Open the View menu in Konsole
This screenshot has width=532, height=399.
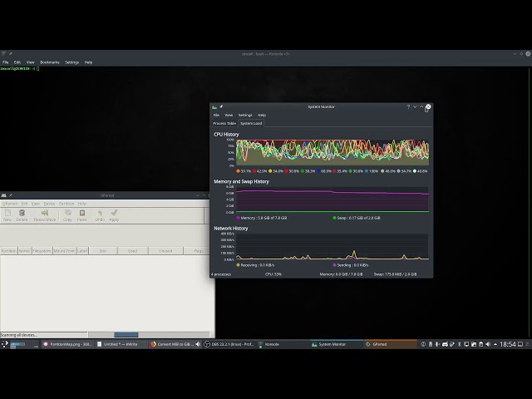pyautogui.click(x=31, y=62)
